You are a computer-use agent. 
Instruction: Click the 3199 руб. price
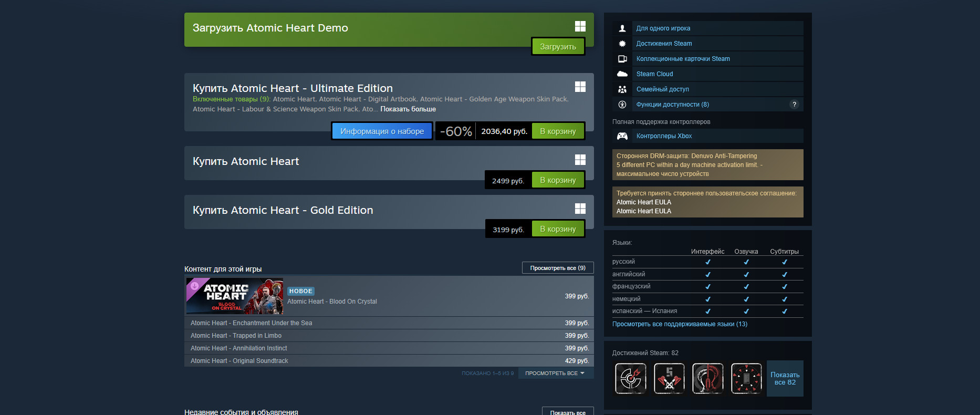(508, 230)
